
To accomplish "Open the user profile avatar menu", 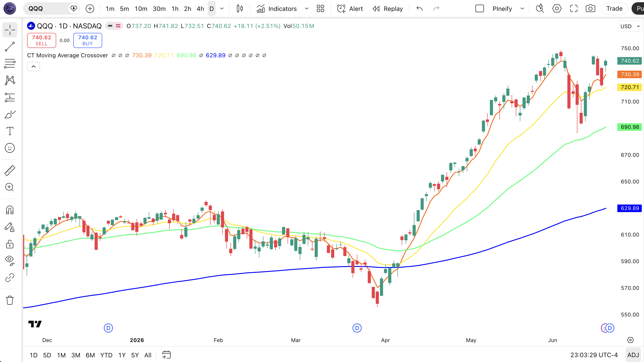I will coord(10,8).
